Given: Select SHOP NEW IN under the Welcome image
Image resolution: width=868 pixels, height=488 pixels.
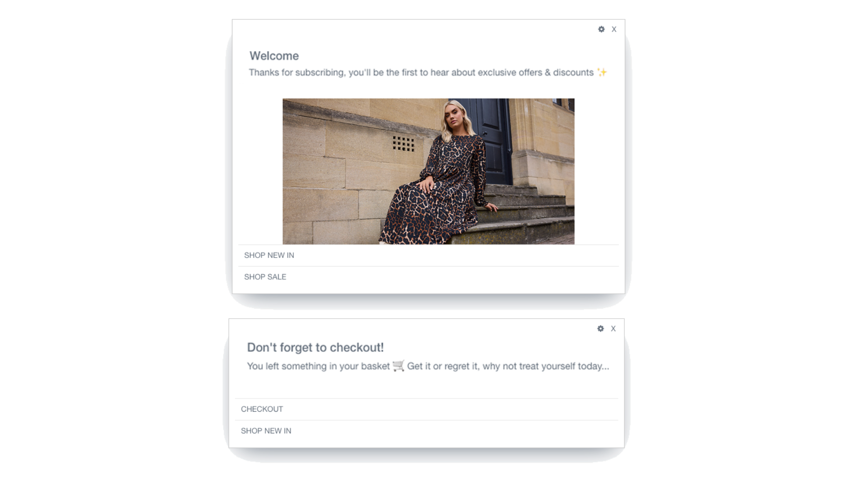Looking at the screenshot, I should pyautogui.click(x=429, y=255).
